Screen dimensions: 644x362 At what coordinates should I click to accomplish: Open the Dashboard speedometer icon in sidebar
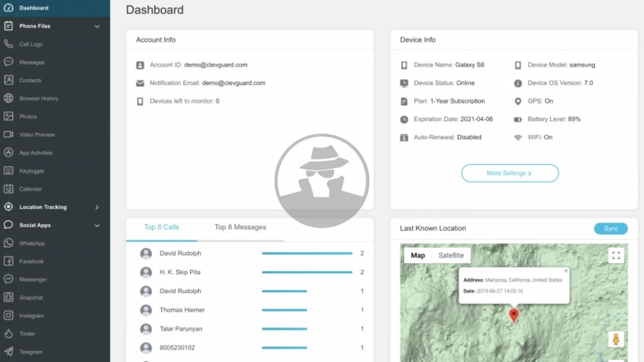8,8
